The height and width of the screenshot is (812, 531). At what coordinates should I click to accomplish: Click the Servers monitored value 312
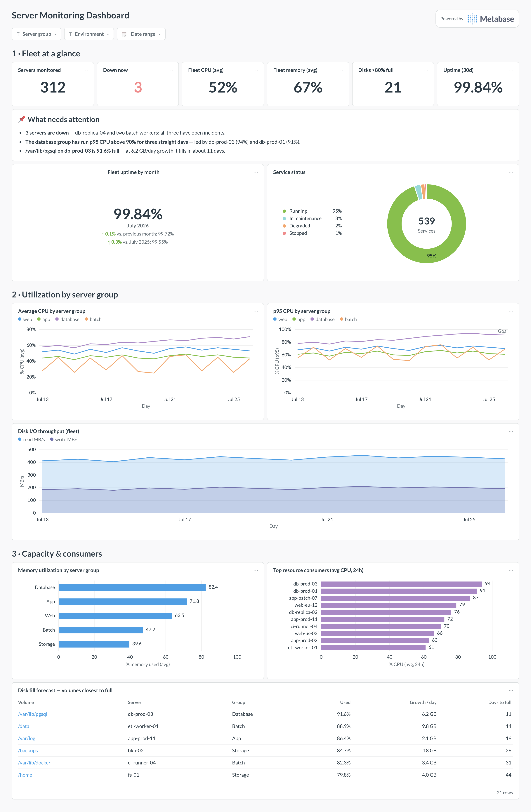tap(53, 87)
